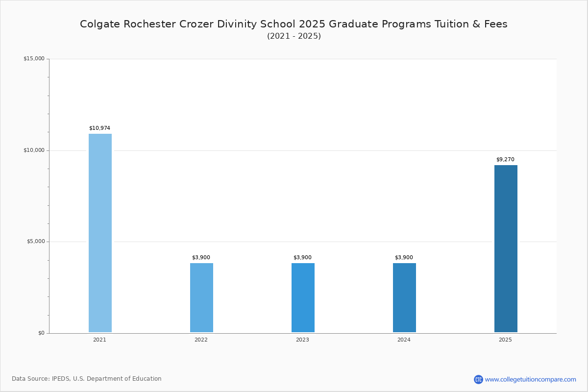588x392 pixels.
Task: Click the $3,900 label above 2022
Action: [x=201, y=258]
